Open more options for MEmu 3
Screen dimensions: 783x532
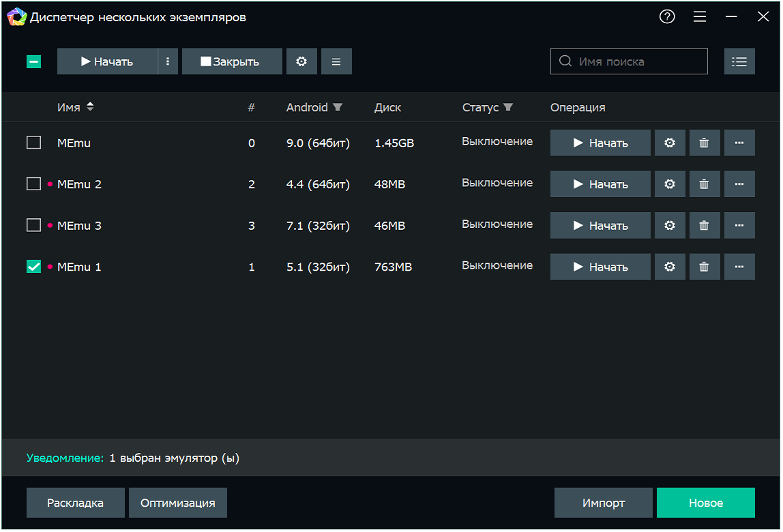pos(739,225)
